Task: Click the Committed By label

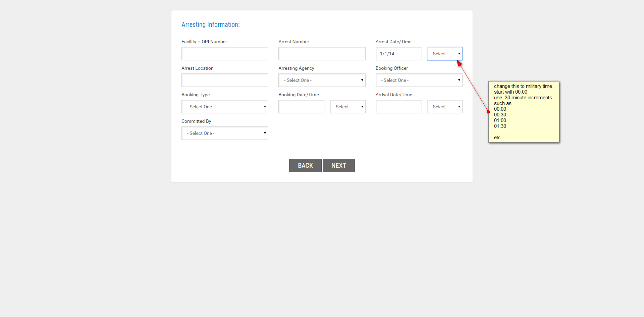Action: 196,121
